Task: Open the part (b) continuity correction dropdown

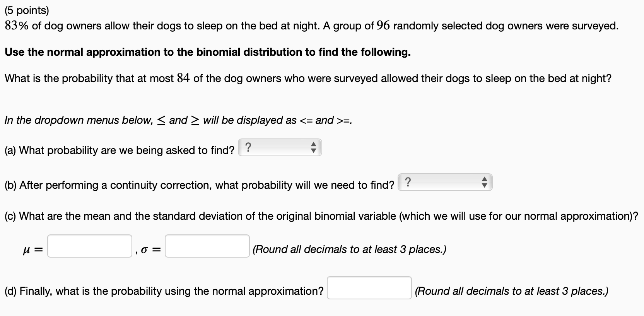Action: [x=445, y=182]
